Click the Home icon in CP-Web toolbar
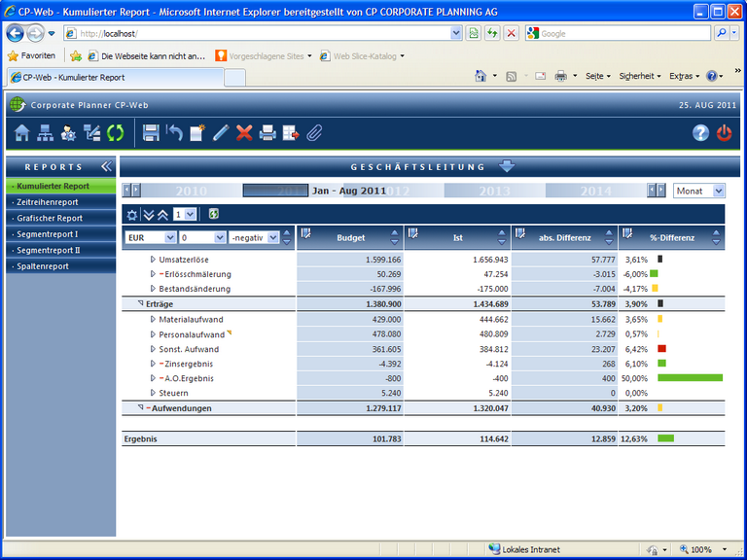Image resolution: width=747 pixels, height=560 pixels. pos(22,133)
